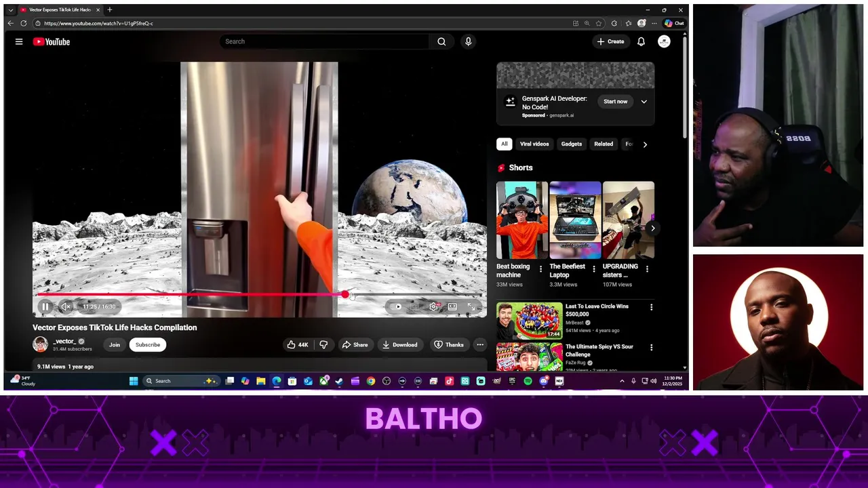
Task: Open the Create menu
Action: (610, 41)
